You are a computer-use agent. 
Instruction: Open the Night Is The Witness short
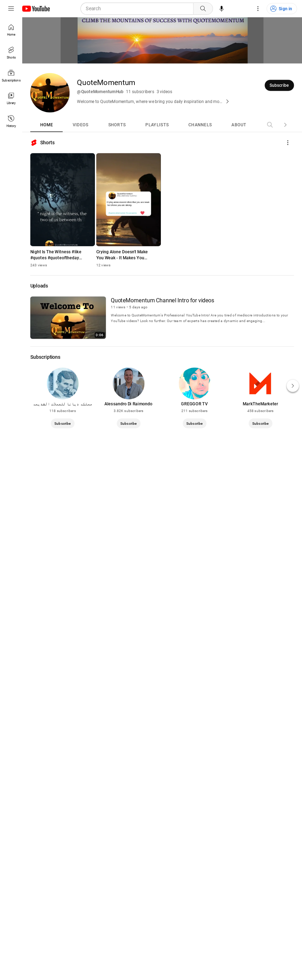(62, 200)
